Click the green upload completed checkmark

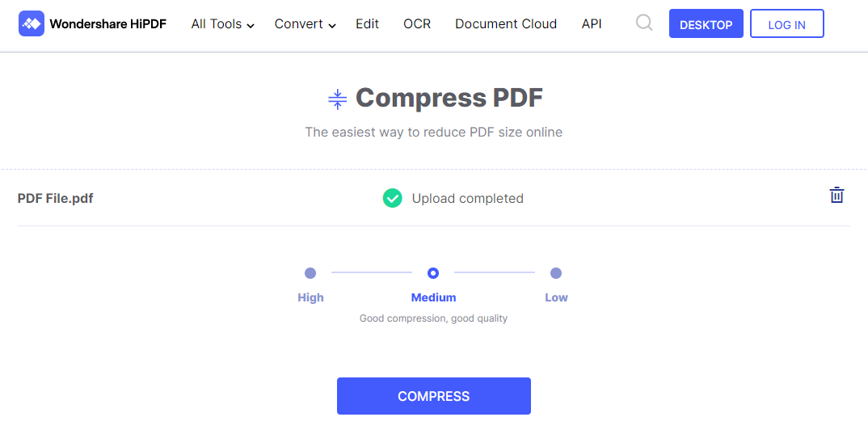click(393, 198)
